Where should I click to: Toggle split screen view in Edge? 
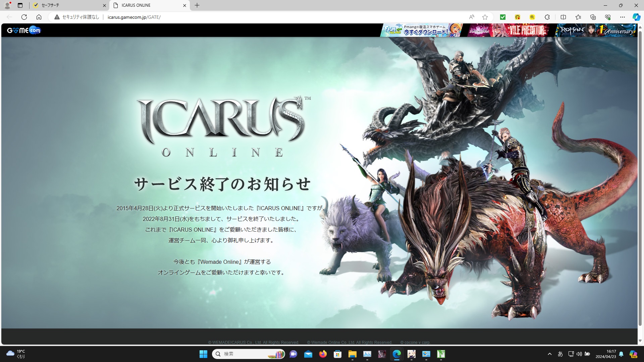tap(563, 17)
